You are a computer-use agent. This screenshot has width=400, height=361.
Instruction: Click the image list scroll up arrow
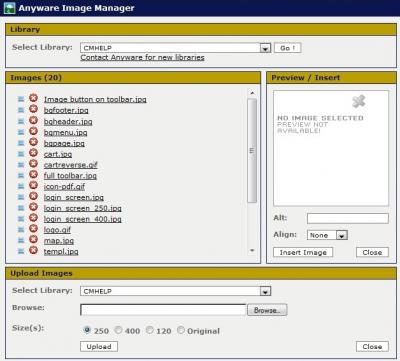pos(252,93)
